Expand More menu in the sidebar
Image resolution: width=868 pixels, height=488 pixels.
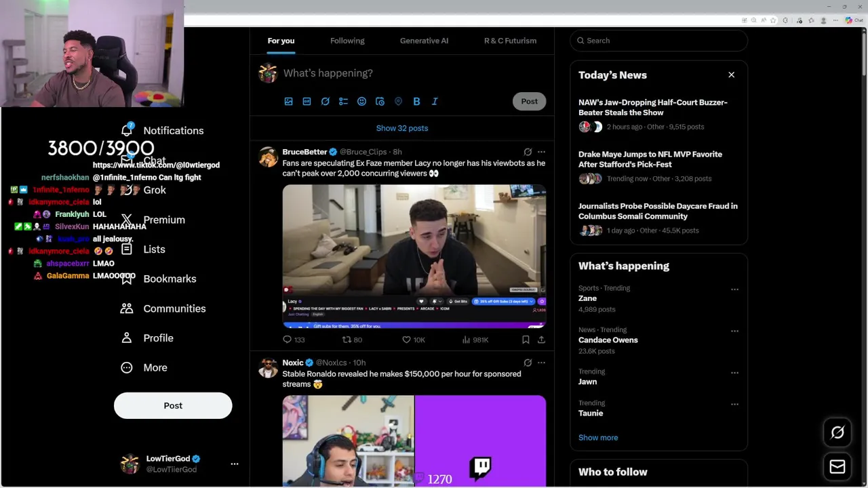tap(143, 367)
